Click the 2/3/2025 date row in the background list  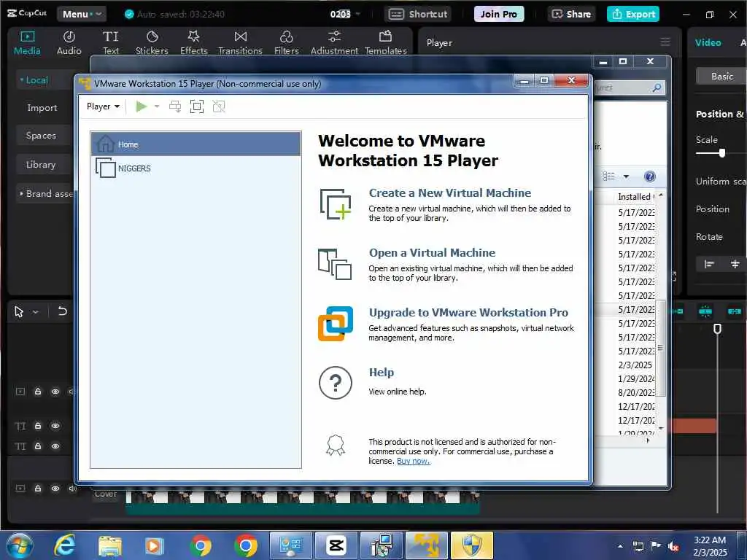pyautogui.click(x=635, y=365)
